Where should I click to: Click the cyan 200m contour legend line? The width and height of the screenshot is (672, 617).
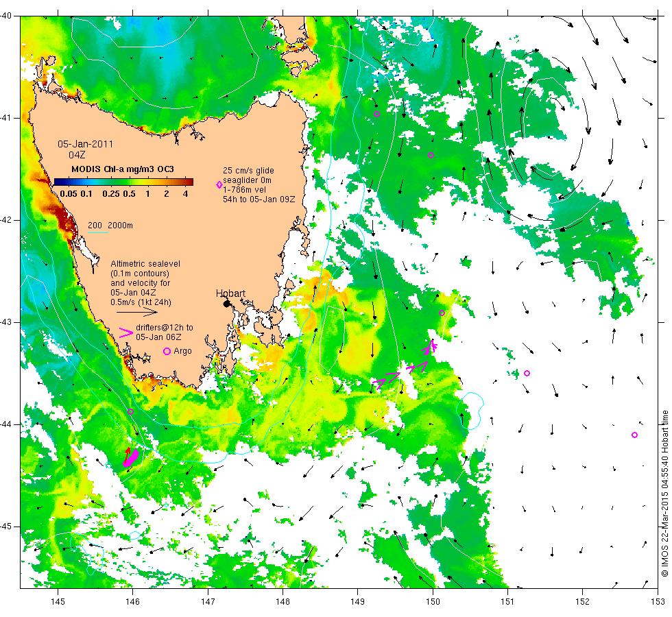coord(97,232)
